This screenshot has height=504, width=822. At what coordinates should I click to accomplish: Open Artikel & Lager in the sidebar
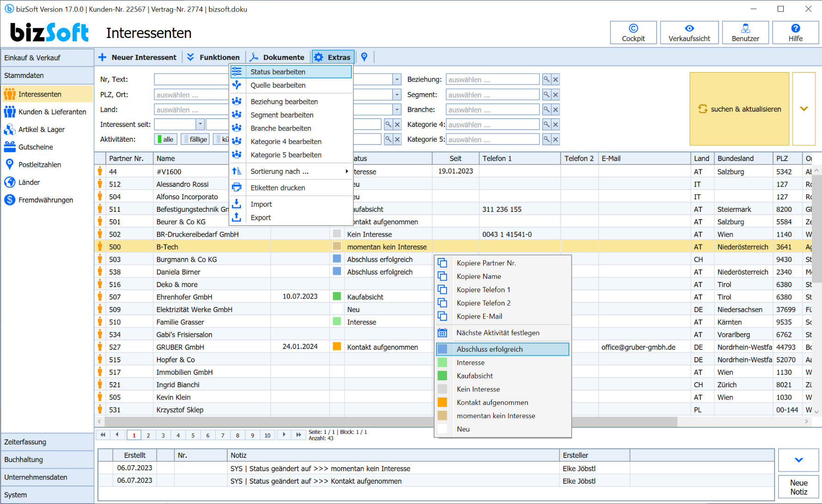(47, 129)
